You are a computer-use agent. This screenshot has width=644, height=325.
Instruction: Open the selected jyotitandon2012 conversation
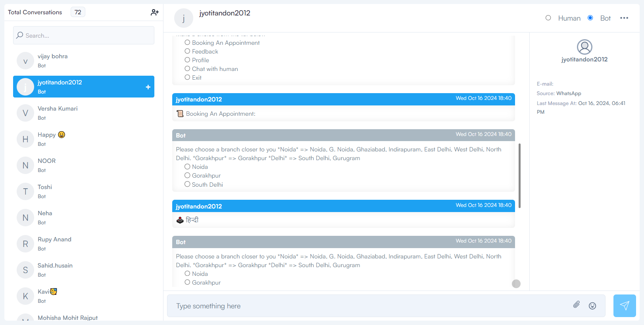(84, 86)
